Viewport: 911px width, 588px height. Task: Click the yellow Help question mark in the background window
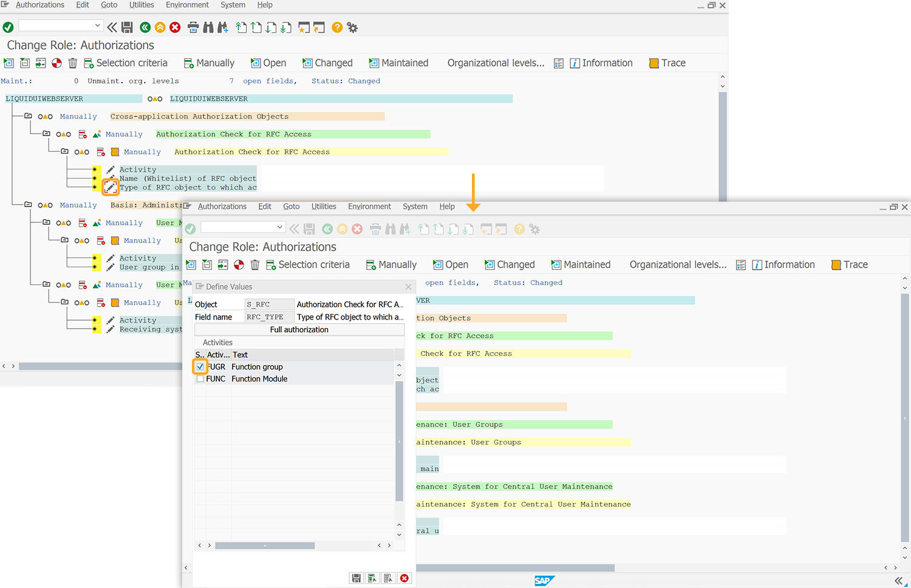click(x=337, y=27)
